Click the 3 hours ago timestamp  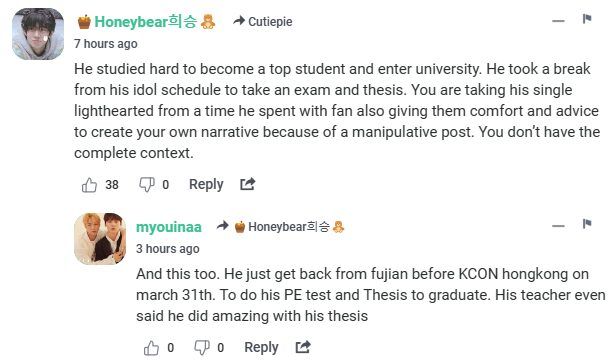click(168, 249)
